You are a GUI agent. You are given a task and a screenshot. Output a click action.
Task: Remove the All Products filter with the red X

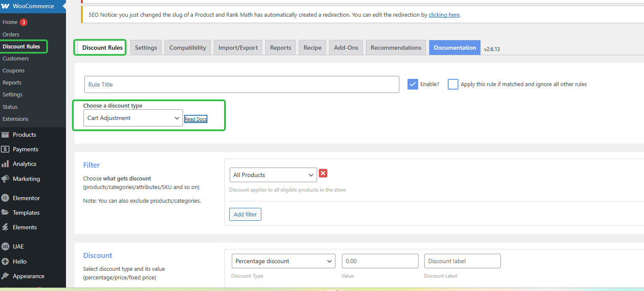pos(323,173)
